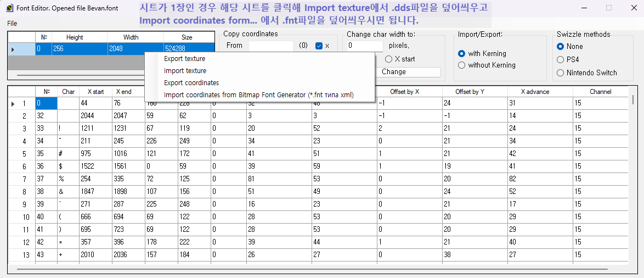The height and width of the screenshot is (278, 644).
Task: Click the character table horizontal scrollbar
Action: pos(312,269)
